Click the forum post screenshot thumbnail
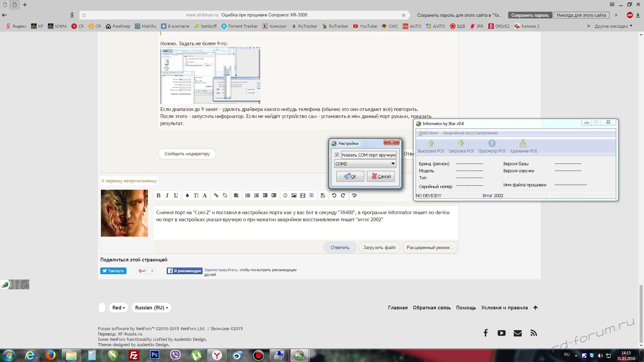This screenshot has width=644, height=362. pos(210,75)
